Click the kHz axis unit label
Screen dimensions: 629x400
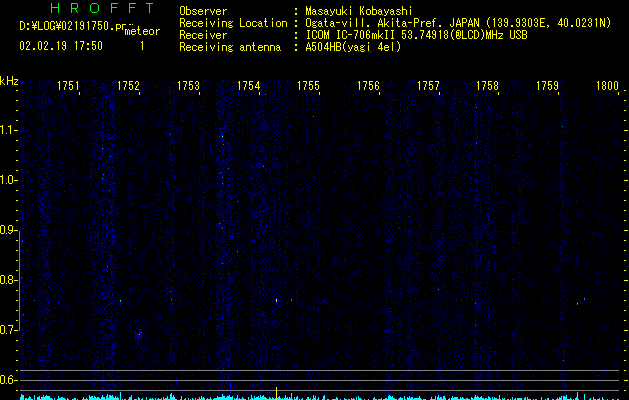click(x=9, y=81)
